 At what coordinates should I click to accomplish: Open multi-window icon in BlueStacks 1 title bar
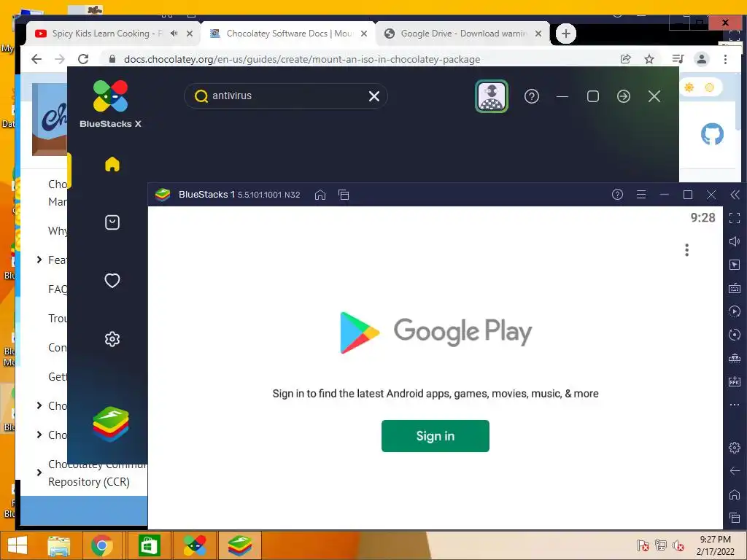click(x=344, y=195)
